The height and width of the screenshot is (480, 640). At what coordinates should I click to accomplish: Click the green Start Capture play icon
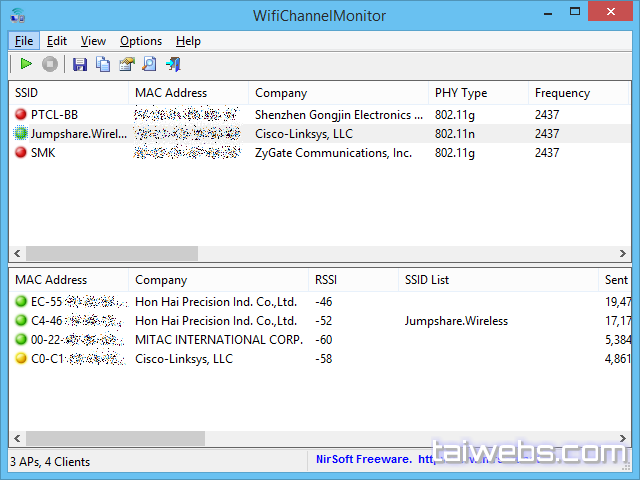pyautogui.click(x=26, y=65)
